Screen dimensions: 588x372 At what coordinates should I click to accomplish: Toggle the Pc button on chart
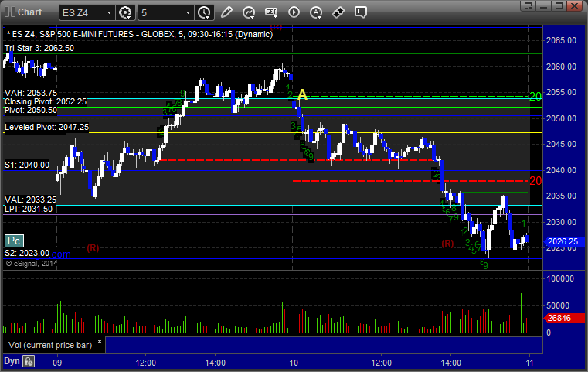(x=14, y=241)
